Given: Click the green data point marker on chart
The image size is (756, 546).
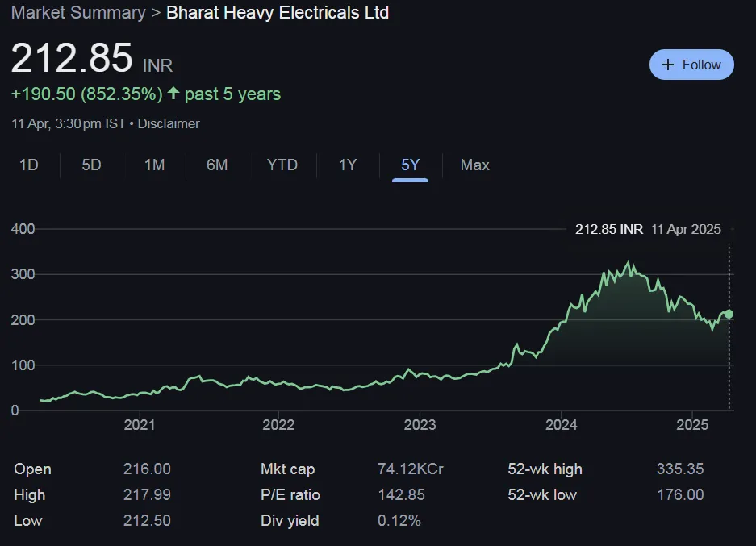Looking at the screenshot, I should tap(729, 315).
